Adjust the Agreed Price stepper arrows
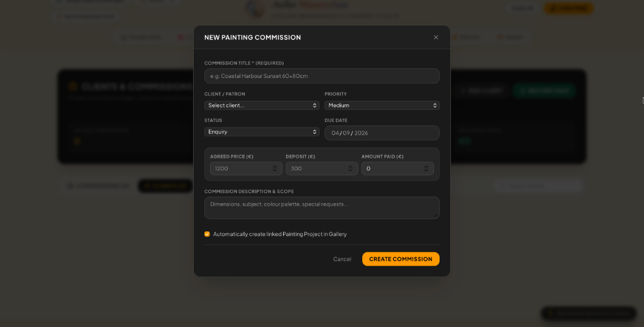Viewport: 644px width, 327px height. click(275, 169)
